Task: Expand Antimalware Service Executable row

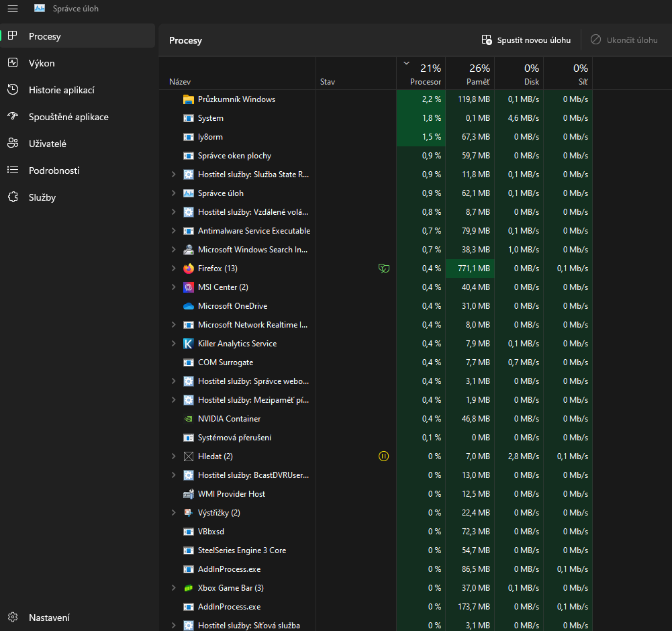Action: point(173,231)
